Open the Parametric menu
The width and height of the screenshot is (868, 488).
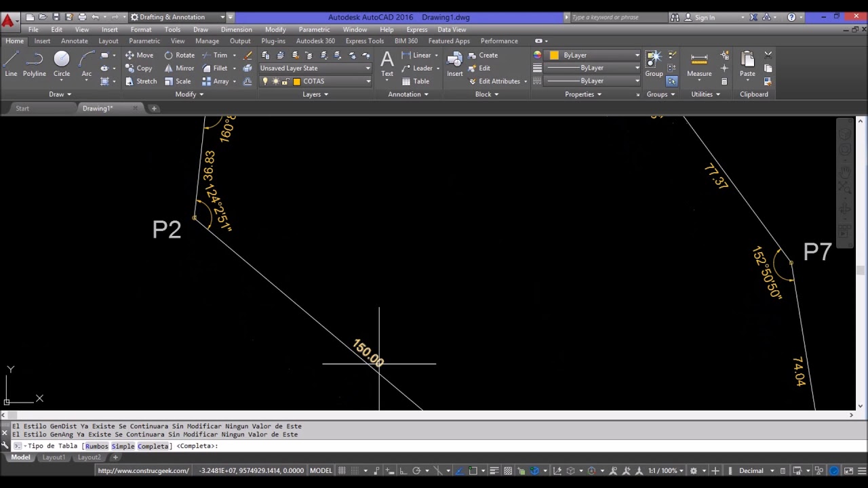(314, 30)
